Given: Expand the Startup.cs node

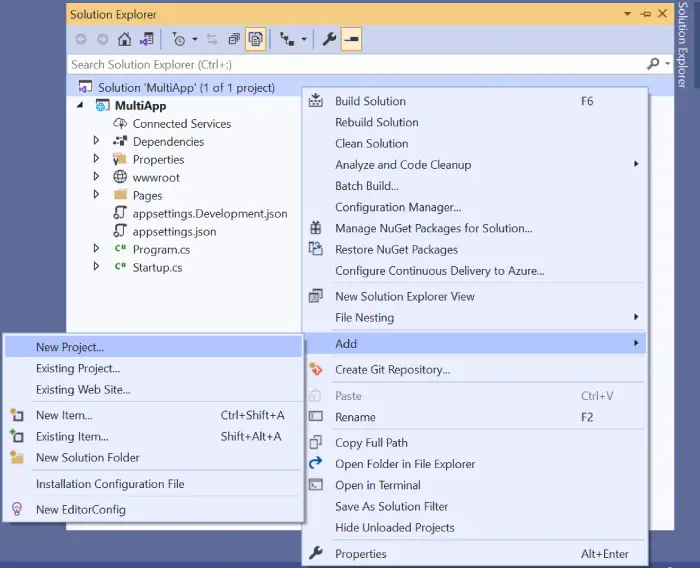Looking at the screenshot, I should (x=96, y=266).
